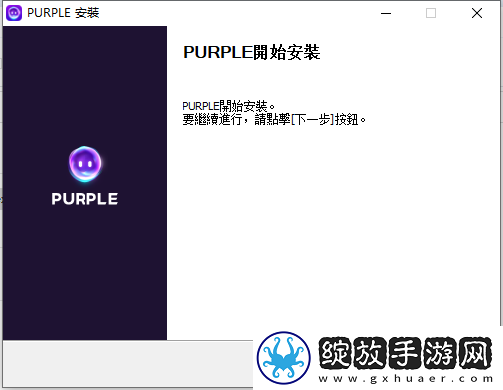Image resolution: width=503 pixels, height=390 pixels.
Task: Click the white PURPLE wordmark under the orb
Action: (x=85, y=199)
